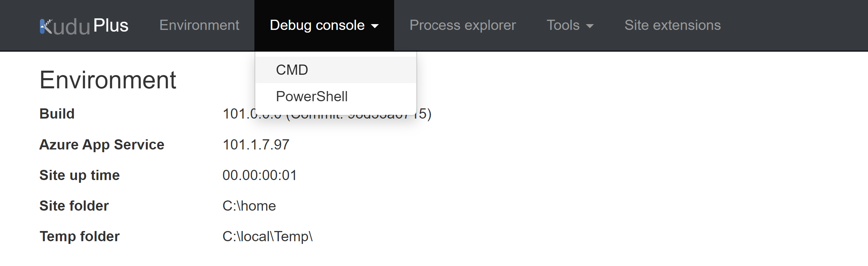Image resolution: width=868 pixels, height=266 pixels.
Task: Click the Temp folder path C:\local\Temp\
Action: coord(267,236)
